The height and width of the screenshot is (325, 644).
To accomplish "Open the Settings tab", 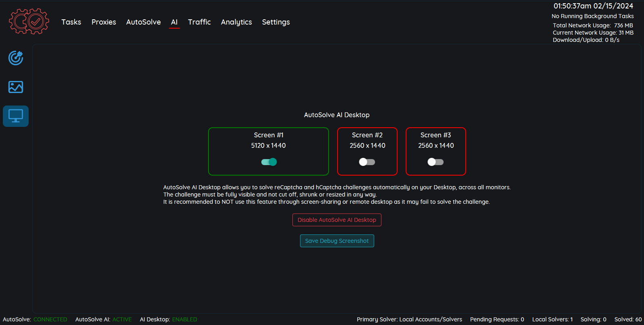I will click(276, 22).
